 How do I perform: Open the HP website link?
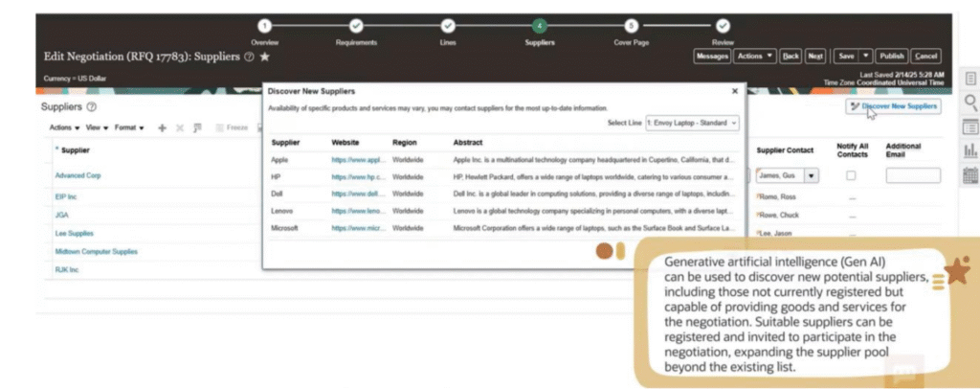tap(359, 177)
